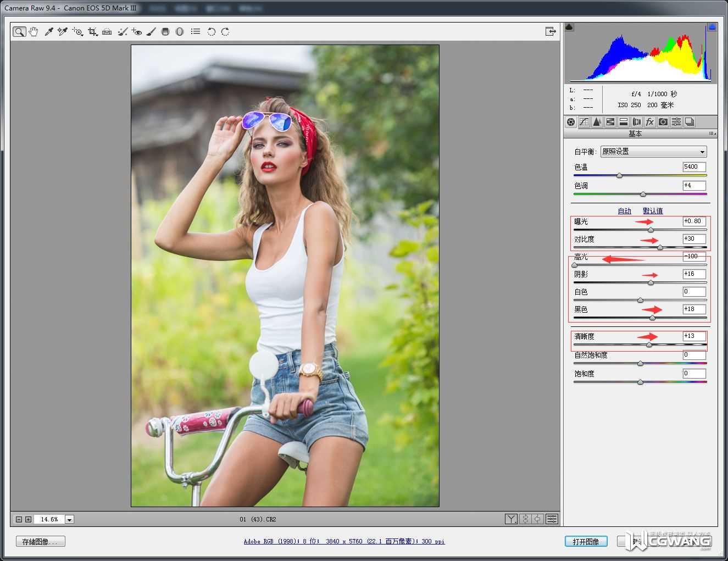Open the zoom level dropdown arrow
The width and height of the screenshot is (728, 561).
tap(69, 519)
